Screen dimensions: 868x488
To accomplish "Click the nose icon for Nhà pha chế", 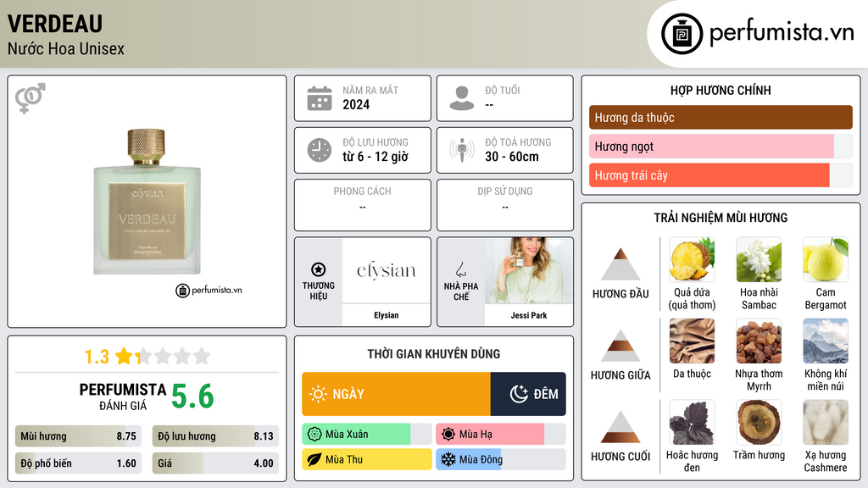I will (460, 269).
